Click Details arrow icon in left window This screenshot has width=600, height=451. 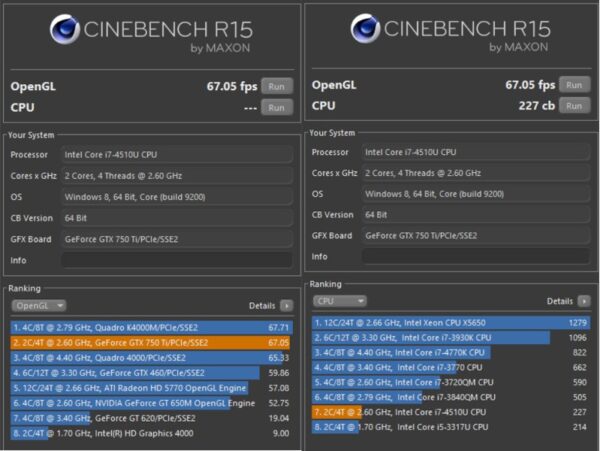click(287, 306)
